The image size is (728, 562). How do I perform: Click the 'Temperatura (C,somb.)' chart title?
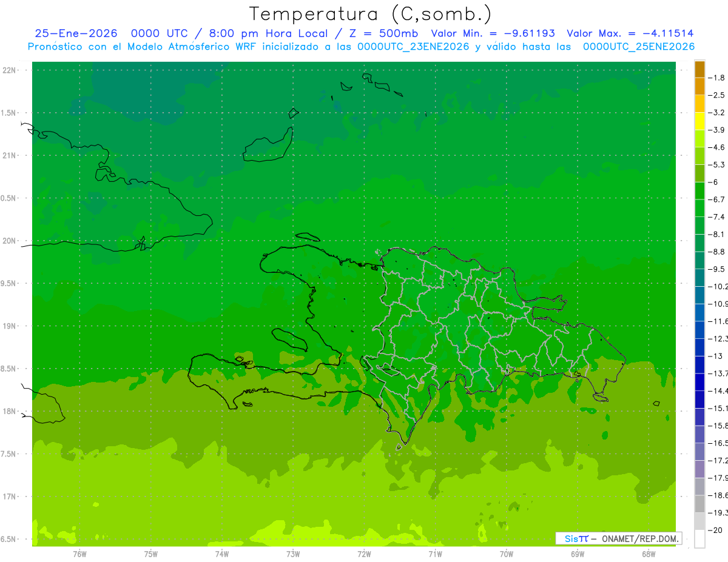click(x=370, y=14)
